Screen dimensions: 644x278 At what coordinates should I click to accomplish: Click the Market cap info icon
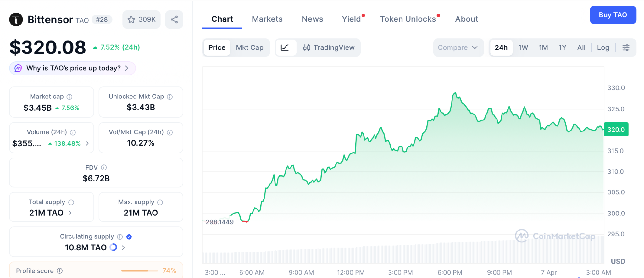pyautogui.click(x=69, y=97)
